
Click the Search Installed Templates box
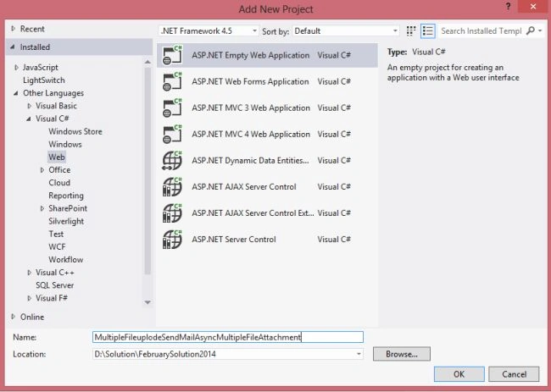tap(481, 30)
